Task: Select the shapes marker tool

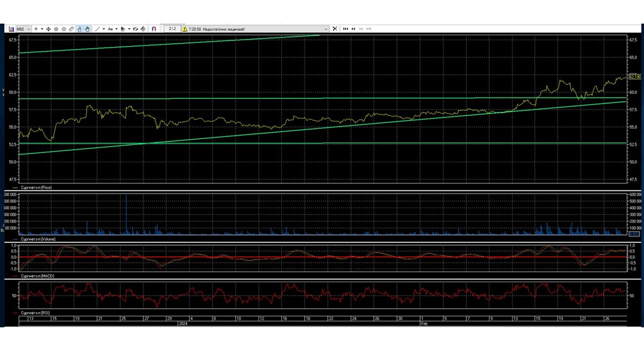Action: point(123,29)
